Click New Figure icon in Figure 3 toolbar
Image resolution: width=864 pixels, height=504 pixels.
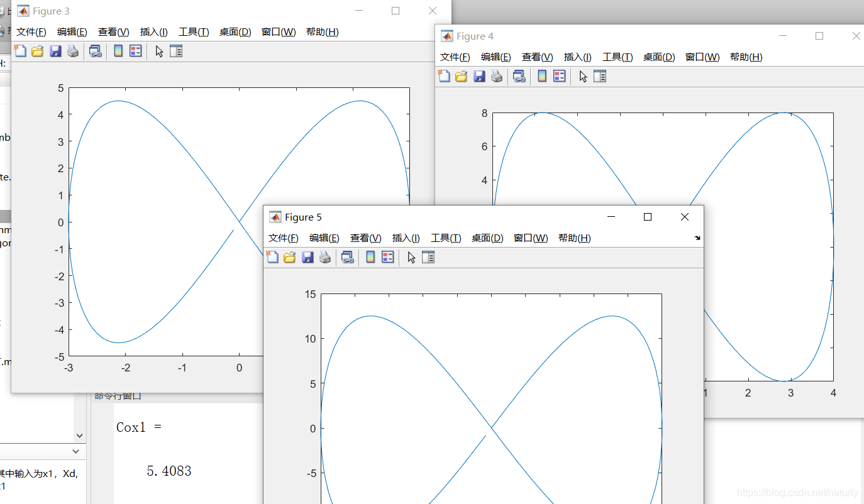pos(20,52)
